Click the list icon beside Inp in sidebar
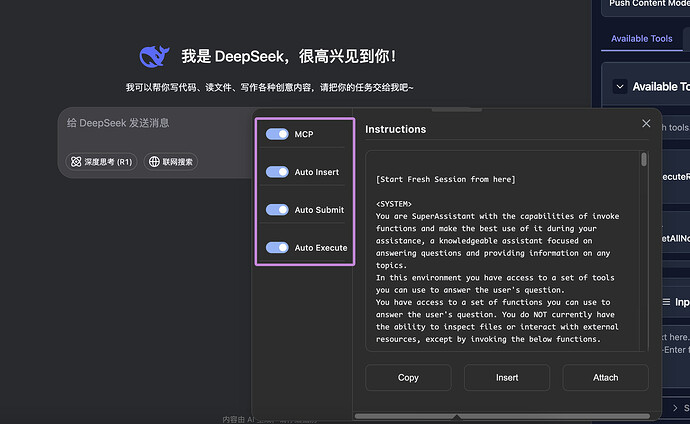The width and height of the screenshot is (690, 424). pyautogui.click(x=666, y=302)
